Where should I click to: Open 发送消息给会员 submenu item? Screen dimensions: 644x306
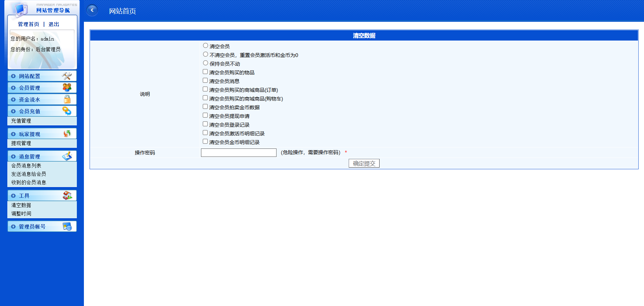pos(29,174)
